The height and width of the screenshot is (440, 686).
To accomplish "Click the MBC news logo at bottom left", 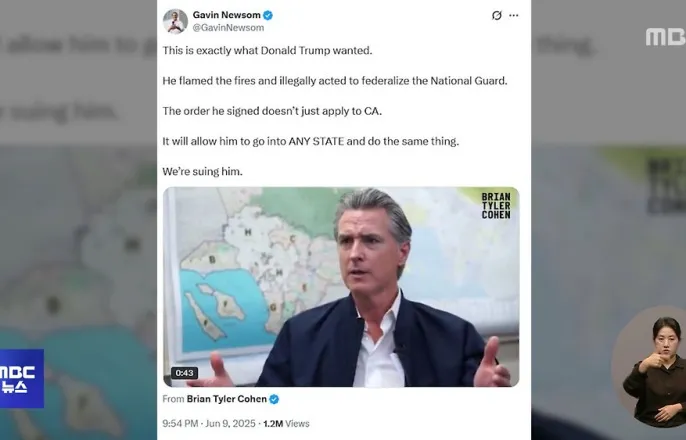I will [21, 378].
